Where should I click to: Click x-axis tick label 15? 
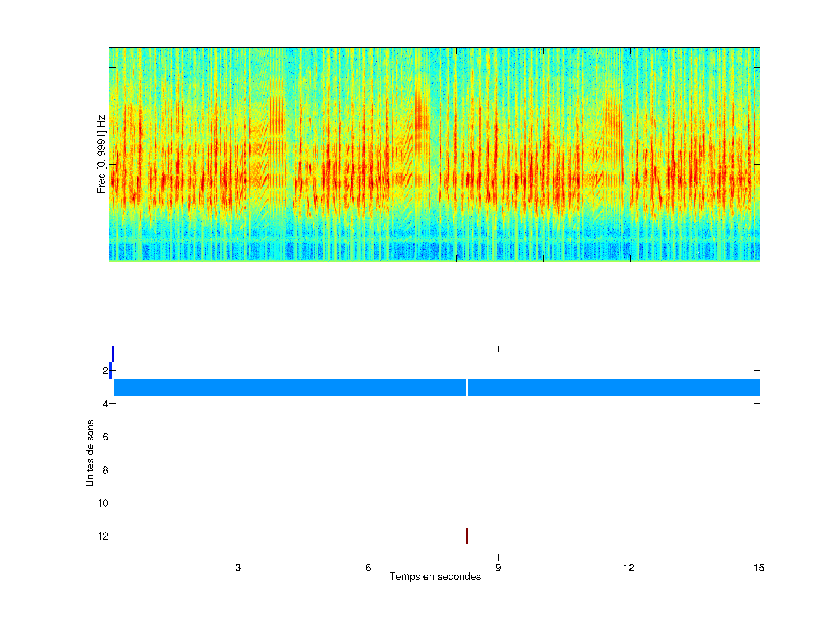tap(759, 568)
